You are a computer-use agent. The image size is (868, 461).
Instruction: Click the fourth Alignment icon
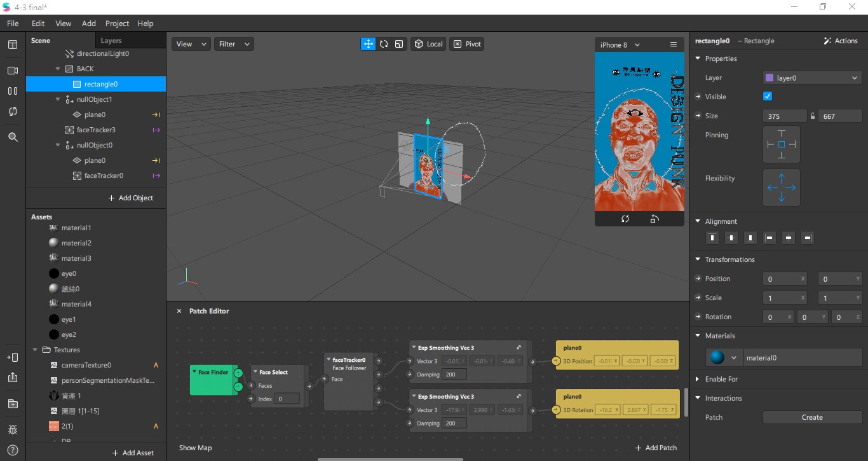point(770,238)
